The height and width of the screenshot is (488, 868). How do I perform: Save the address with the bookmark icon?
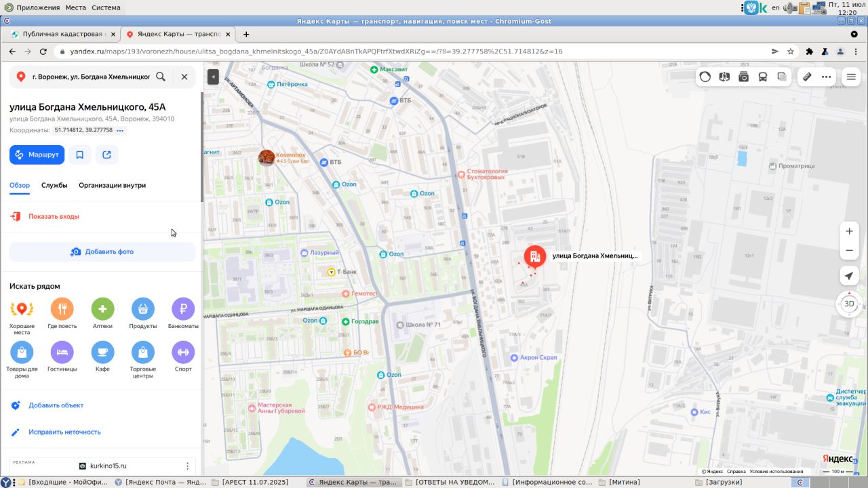click(80, 155)
